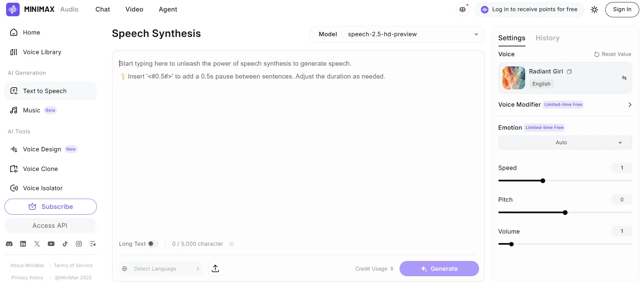Open the LinkedIn social icon

point(23,244)
